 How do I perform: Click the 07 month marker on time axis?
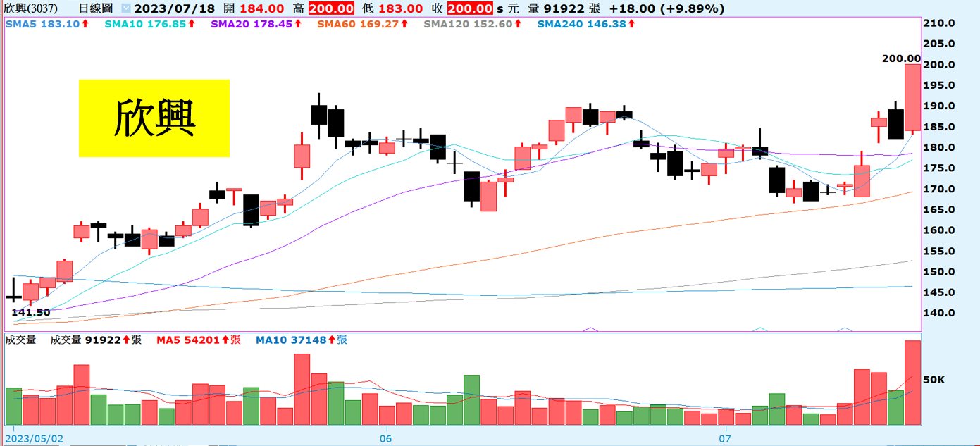723,438
